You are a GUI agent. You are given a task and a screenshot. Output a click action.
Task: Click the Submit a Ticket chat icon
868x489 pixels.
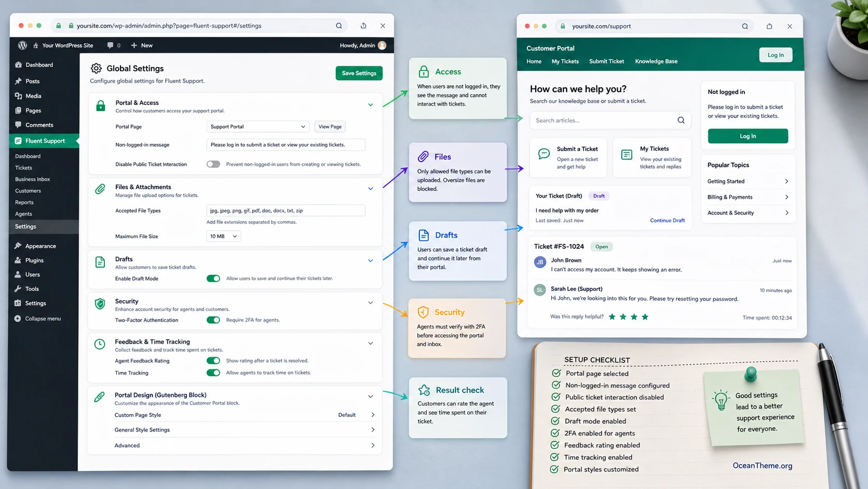[x=544, y=154]
